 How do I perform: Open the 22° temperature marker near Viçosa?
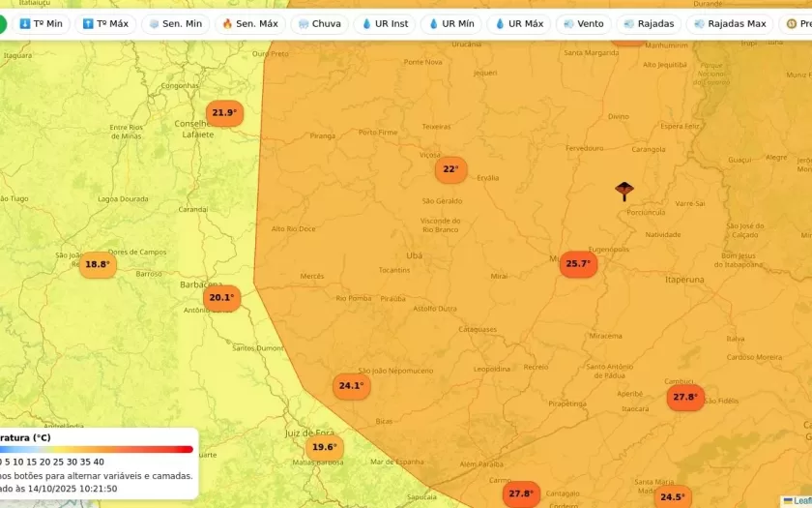point(450,169)
